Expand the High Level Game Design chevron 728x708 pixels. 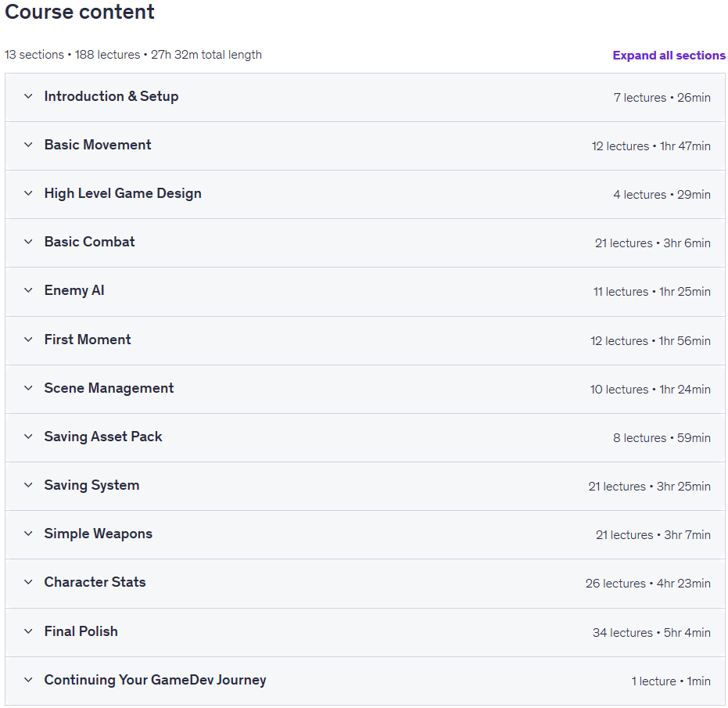(28, 192)
